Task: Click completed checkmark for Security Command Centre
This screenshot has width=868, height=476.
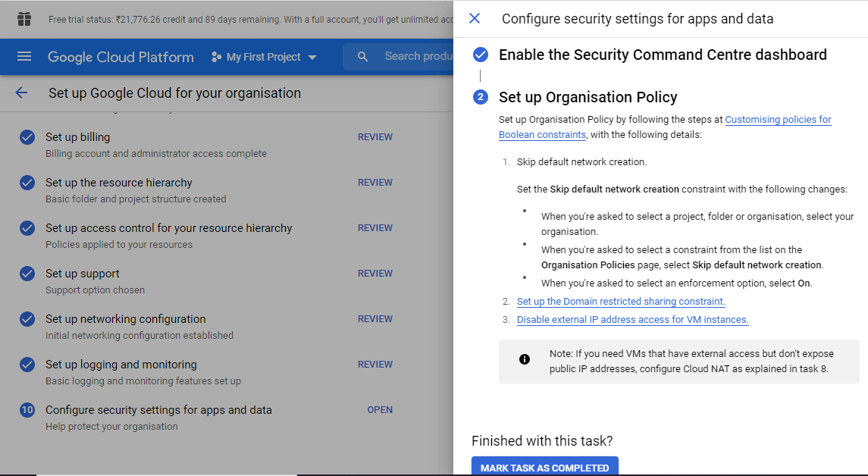Action: tap(481, 55)
